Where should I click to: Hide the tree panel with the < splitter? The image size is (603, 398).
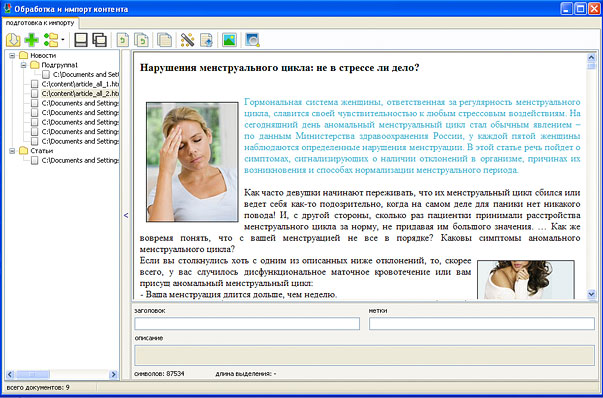pos(126,215)
